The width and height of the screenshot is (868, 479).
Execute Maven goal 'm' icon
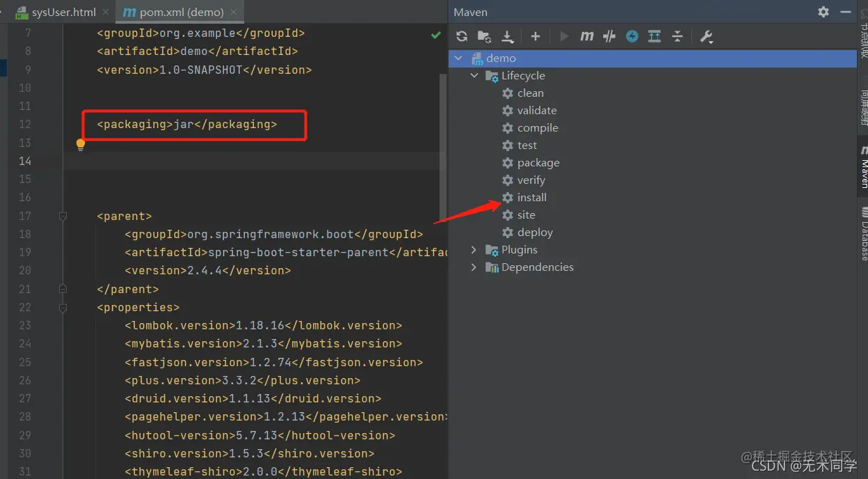point(587,36)
